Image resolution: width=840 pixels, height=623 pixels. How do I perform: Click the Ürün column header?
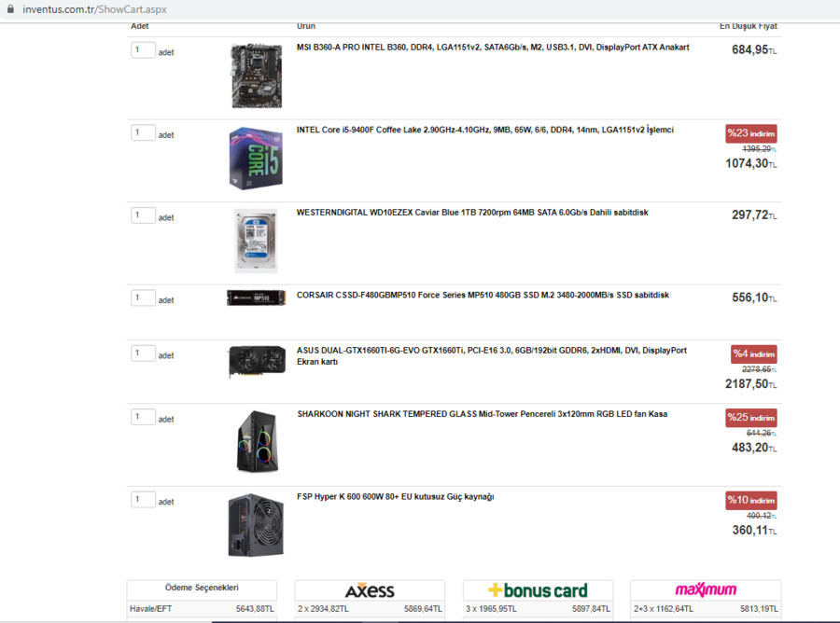306,26
